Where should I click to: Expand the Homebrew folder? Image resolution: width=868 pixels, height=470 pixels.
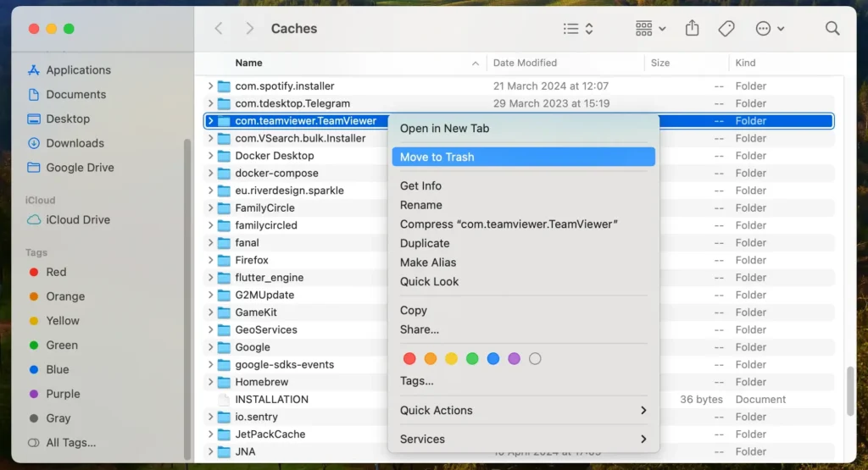pos(210,382)
